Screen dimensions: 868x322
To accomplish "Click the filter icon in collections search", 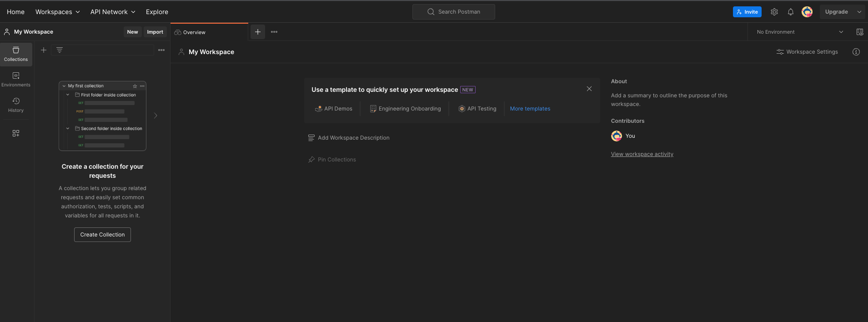I will click(60, 50).
